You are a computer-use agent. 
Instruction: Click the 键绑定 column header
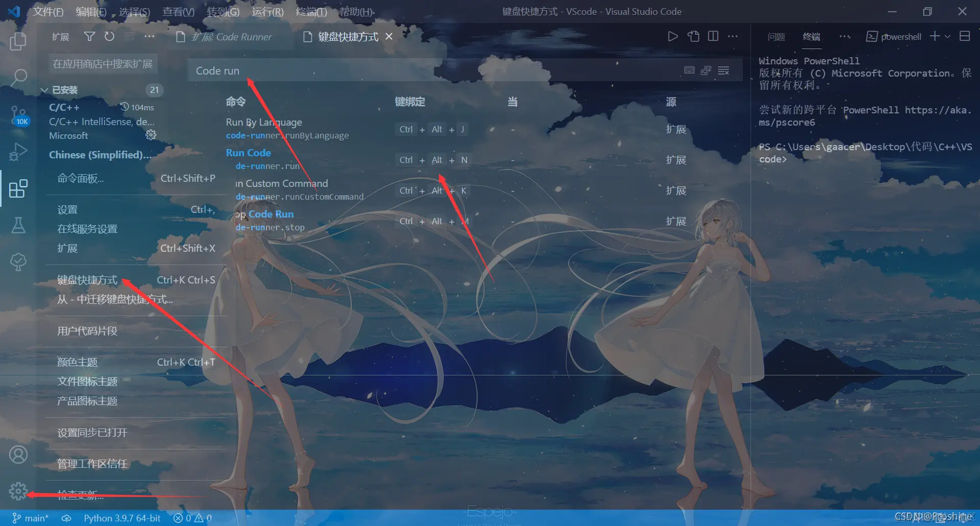[410, 102]
